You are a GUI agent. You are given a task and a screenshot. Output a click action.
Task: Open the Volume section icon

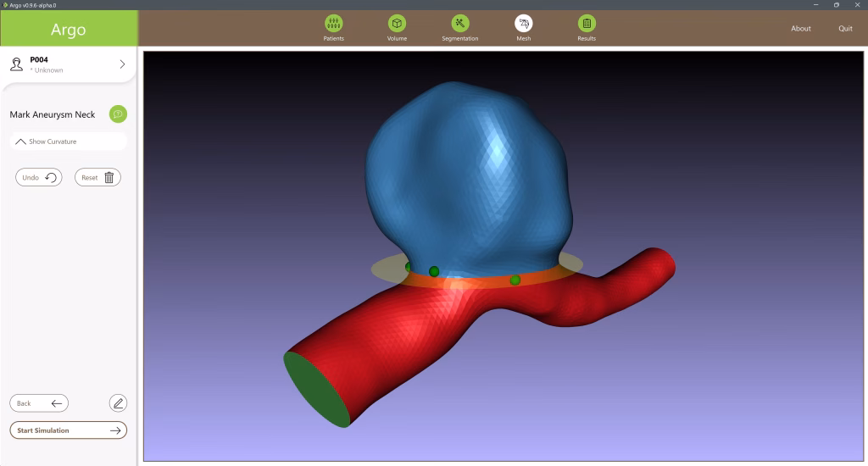[x=397, y=23]
